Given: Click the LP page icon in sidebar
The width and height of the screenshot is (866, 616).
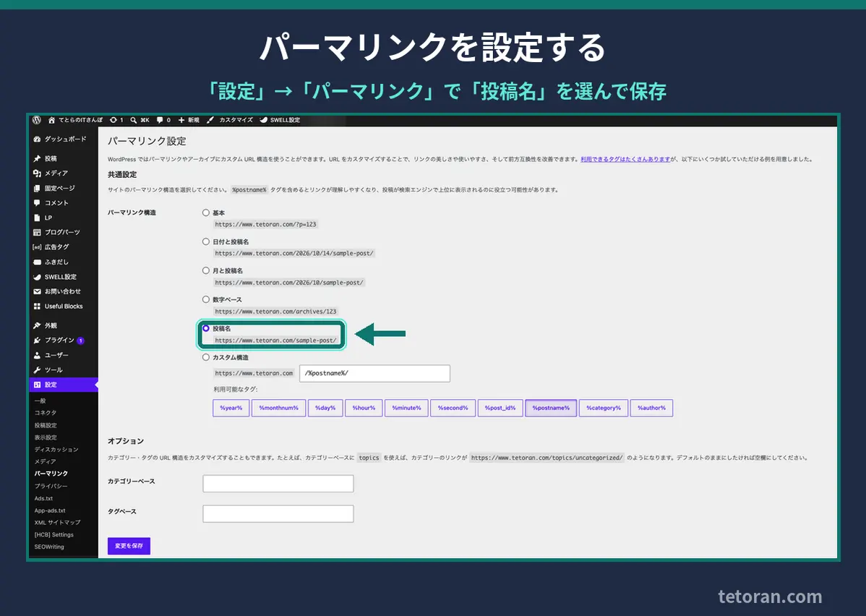Looking at the screenshot, I should pyautogui.click(x=37, y=218).
